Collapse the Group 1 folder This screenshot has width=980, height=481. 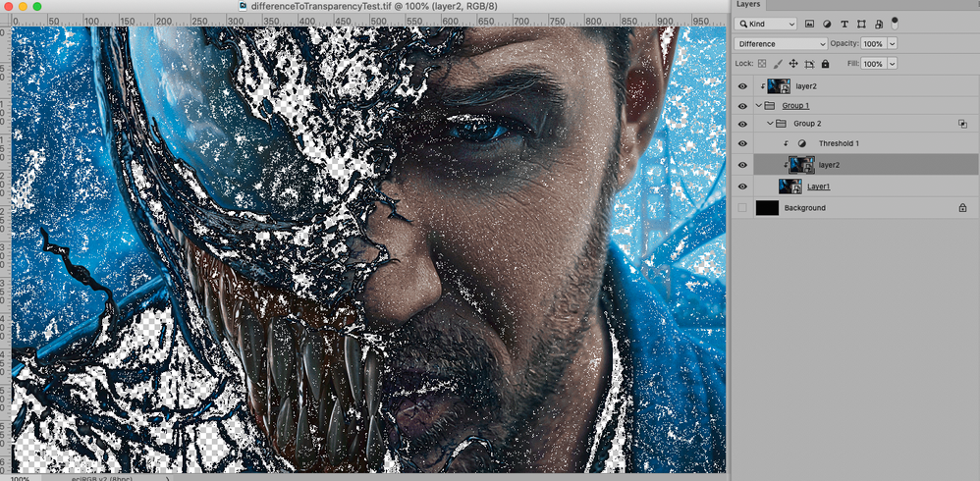pyautogui.click(x=759, y=106)
